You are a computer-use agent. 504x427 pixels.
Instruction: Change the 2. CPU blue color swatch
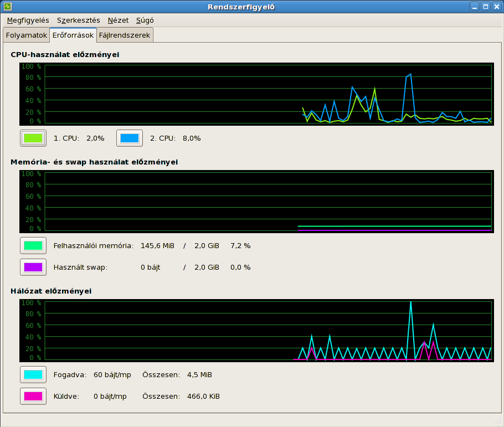tap(130, 138)
